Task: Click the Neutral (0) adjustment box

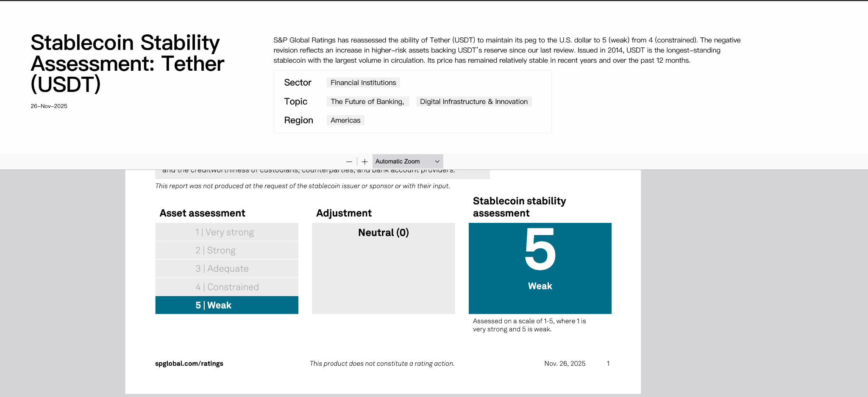Action: pyautogui.click(x=383, y=268)
